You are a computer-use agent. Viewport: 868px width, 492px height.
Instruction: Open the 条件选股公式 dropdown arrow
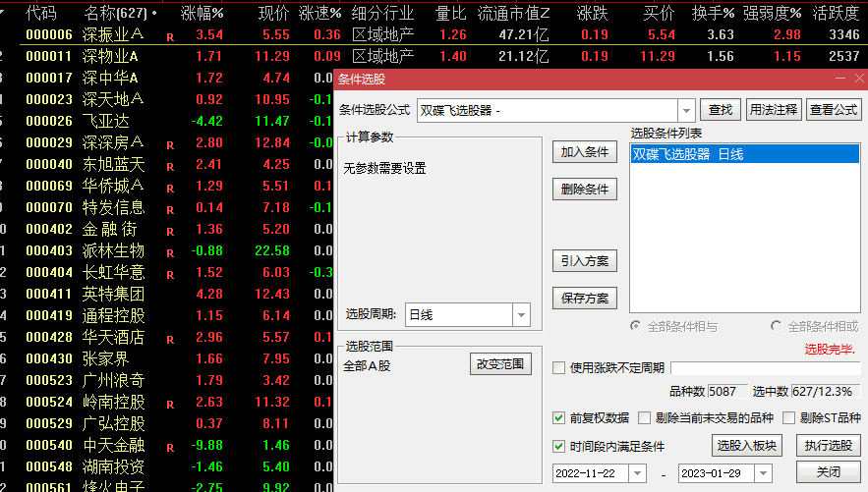[686, 111]
